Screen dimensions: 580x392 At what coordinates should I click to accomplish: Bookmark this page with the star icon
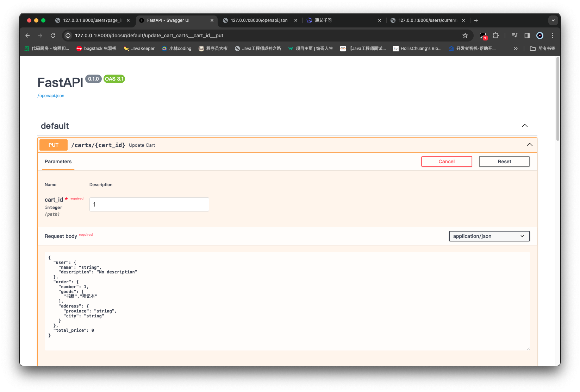coord(465,36)
